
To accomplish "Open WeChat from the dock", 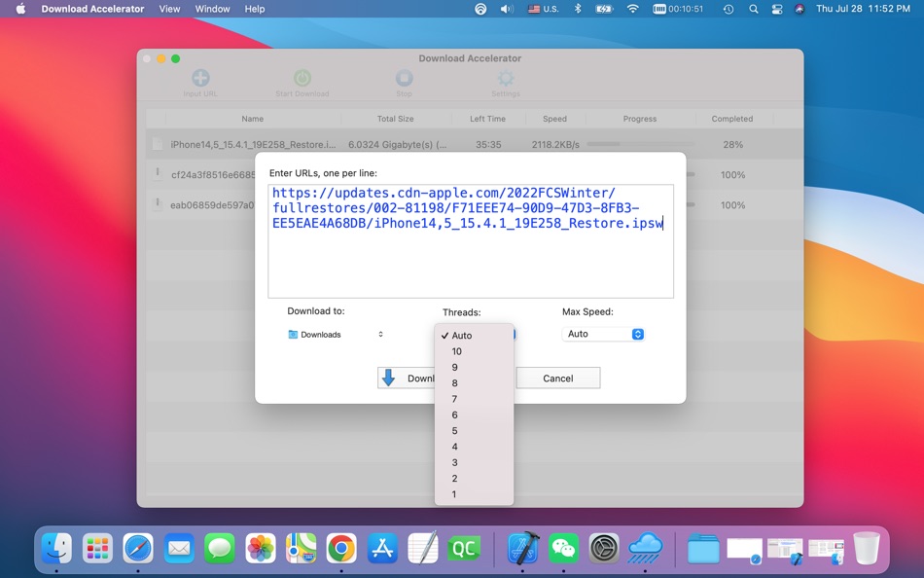I will [564, 549].
